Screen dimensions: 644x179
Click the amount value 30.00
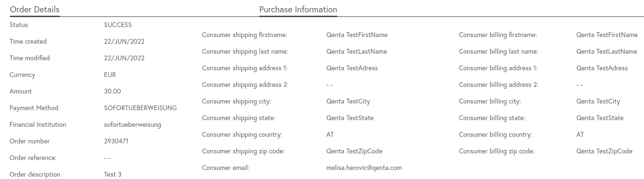(112, 91)
